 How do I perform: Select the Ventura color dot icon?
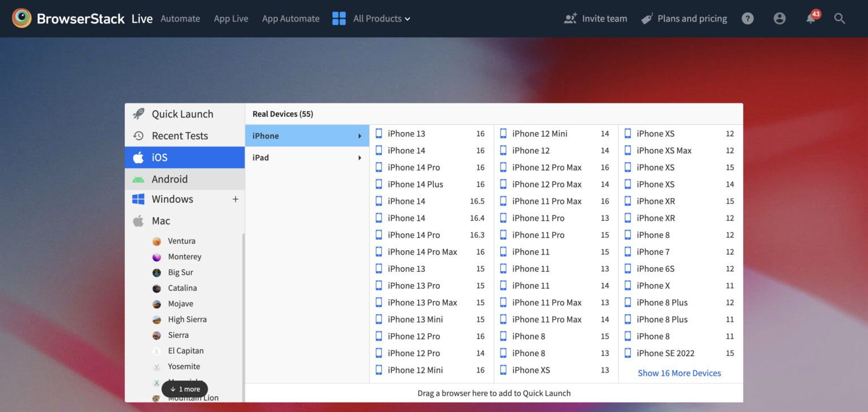[x=157, y=241]
